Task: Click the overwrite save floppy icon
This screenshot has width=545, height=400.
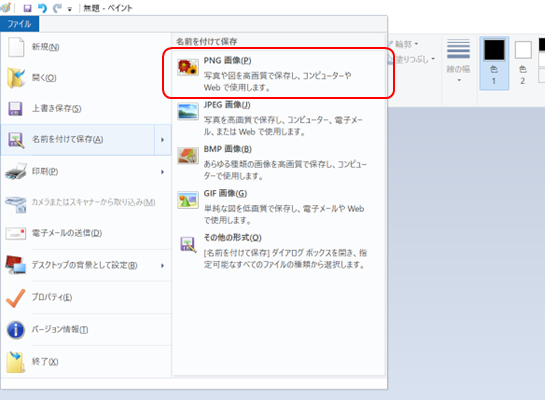Action: click(x=15, y=109)
